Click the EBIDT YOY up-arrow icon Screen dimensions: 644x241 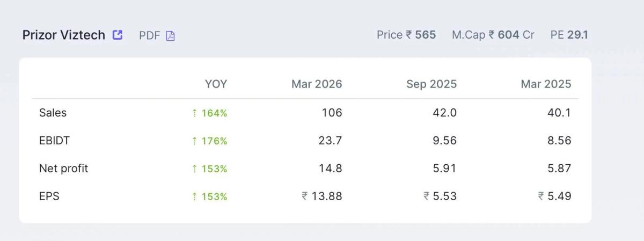[194, 141]
